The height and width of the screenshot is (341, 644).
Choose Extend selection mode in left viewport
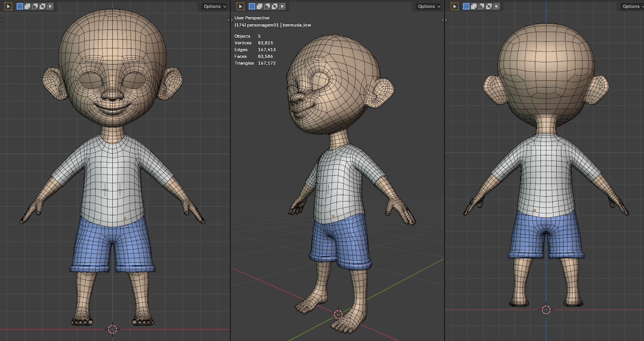(27, 6)
